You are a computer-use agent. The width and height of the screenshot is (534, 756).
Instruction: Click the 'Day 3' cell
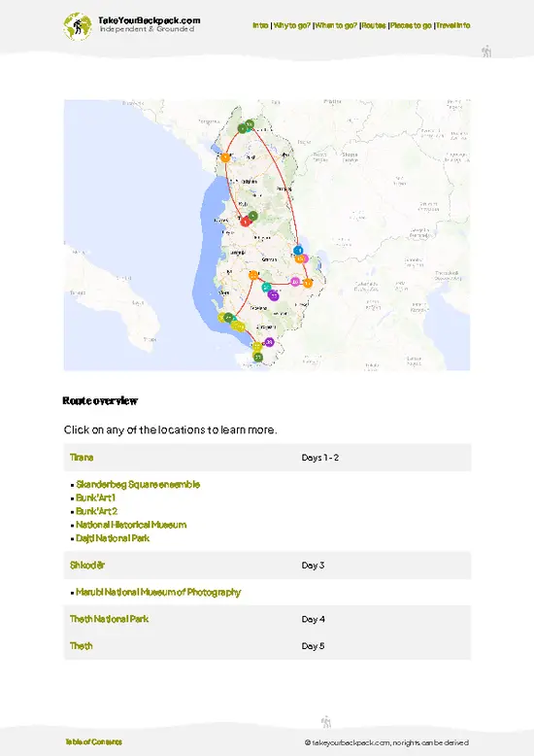point(313,566)
